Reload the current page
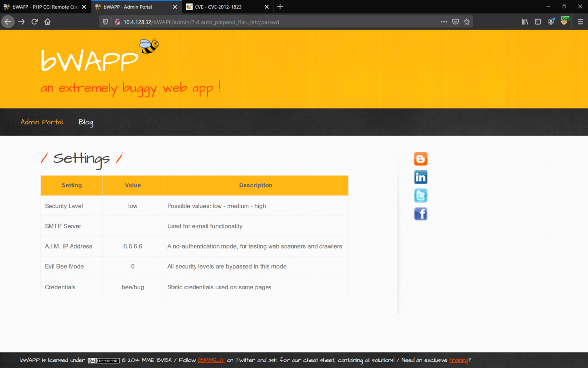Screen dimensions: 588x368 [x=35, y=22]
